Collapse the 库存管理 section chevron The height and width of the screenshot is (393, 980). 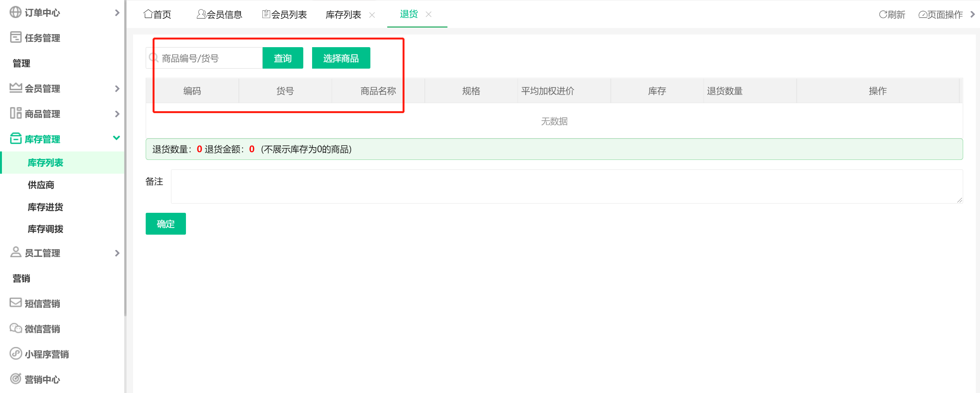[x=117, y=138]
